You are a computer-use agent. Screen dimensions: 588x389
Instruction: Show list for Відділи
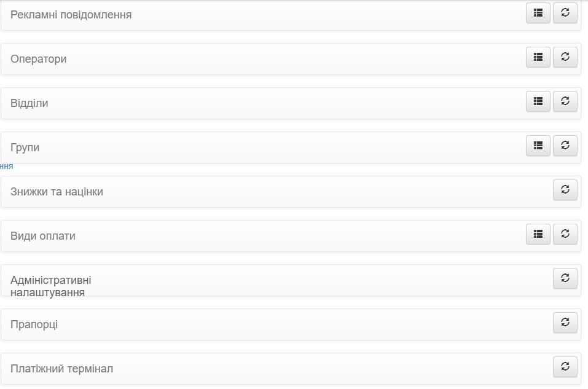point(538,101)
